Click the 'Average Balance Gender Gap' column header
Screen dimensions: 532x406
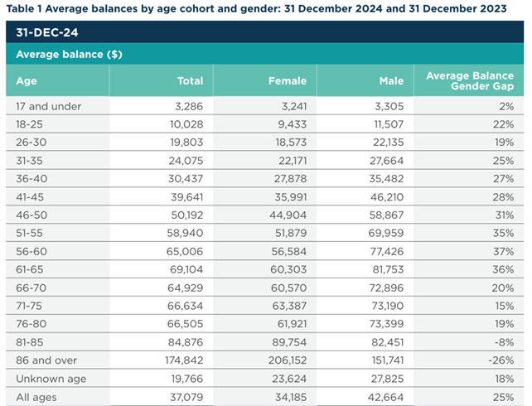click(x=470, y=80)
